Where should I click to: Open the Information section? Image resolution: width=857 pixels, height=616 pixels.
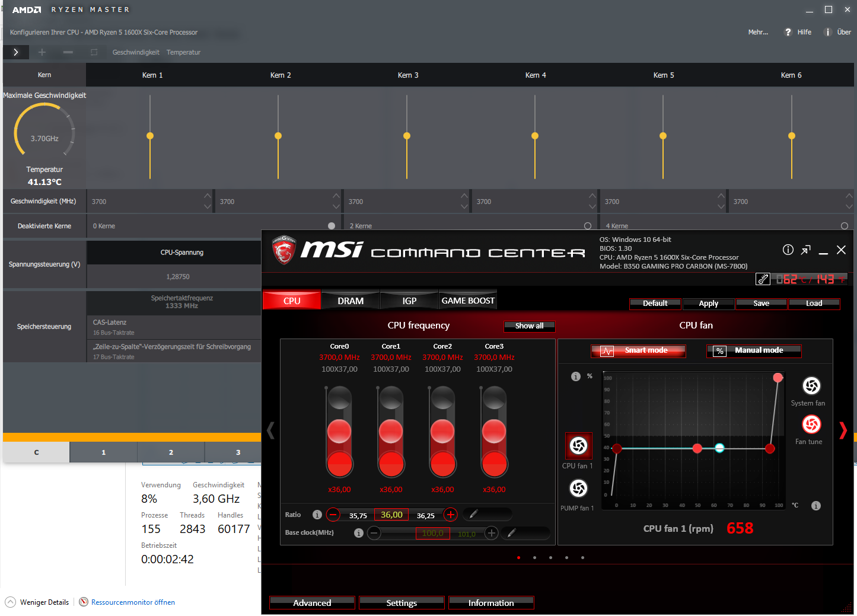[x=491, y=603]
